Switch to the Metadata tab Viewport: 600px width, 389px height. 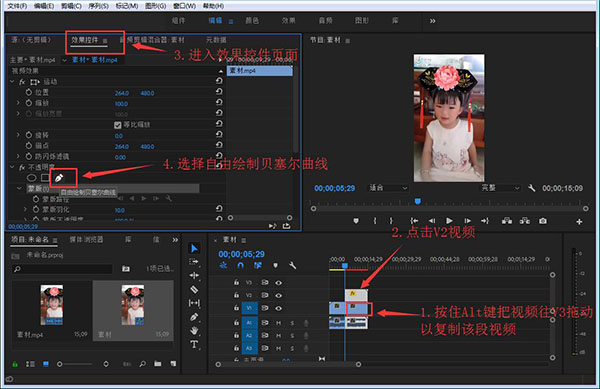click(216, 40)
